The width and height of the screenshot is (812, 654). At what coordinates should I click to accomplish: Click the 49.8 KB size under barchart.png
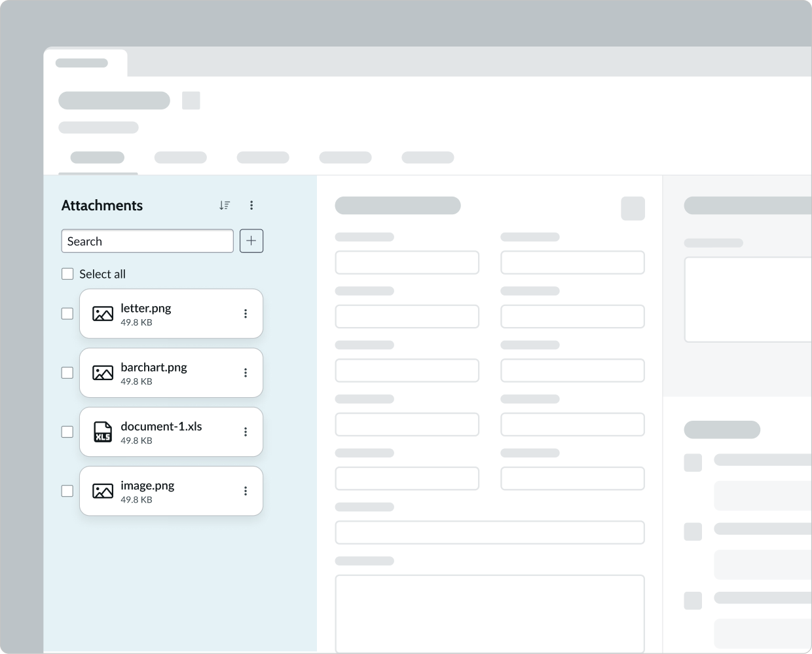pos(136,381)
